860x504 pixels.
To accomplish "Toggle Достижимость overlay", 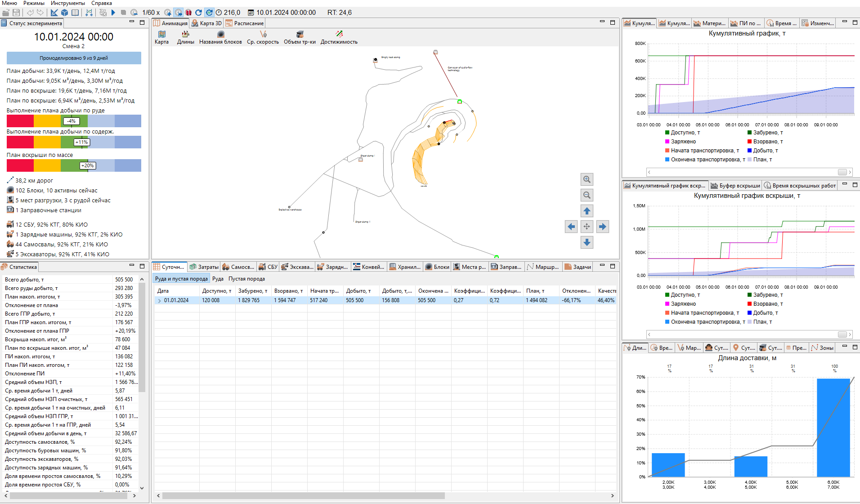I will (339, 38).
